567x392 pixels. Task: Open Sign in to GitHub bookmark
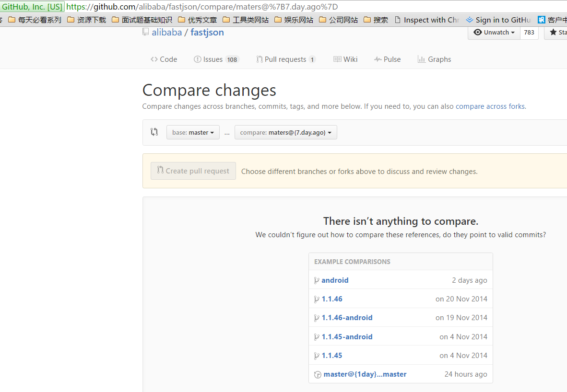[499, 20]
